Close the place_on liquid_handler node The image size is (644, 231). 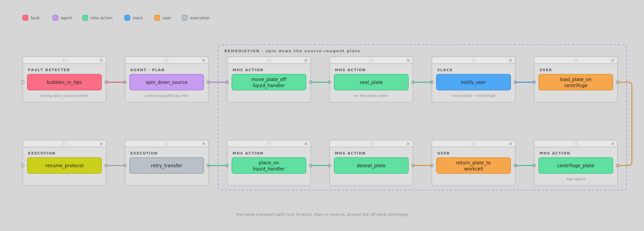[x=306, y=144]
